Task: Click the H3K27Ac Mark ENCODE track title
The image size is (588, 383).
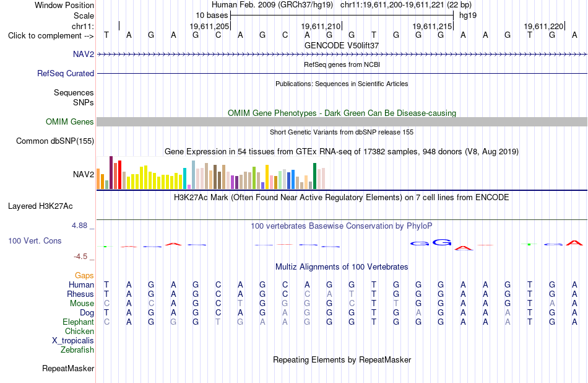Action: coord(342,197)
